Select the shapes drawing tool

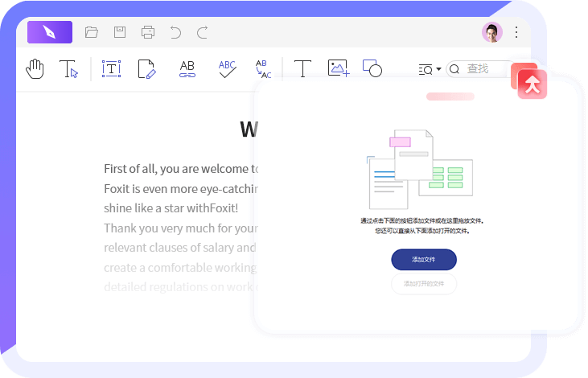pyautogui.click(x=372, y=69)
